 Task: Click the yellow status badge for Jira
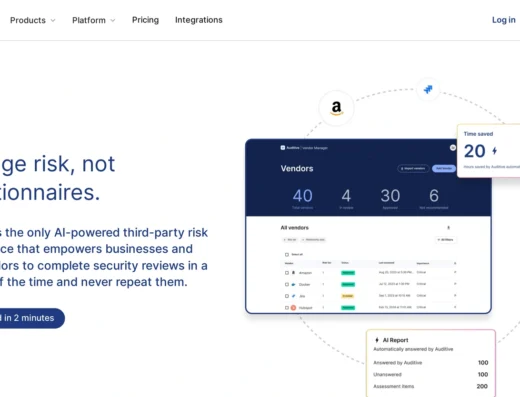(x=348, y=296)
